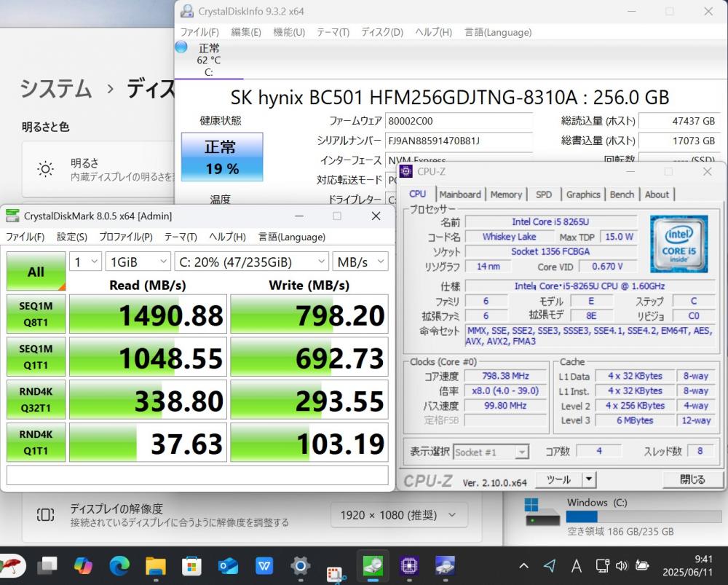
Task: Click the CPU-Z title bar icon
Action: click(x=405, y=171)
